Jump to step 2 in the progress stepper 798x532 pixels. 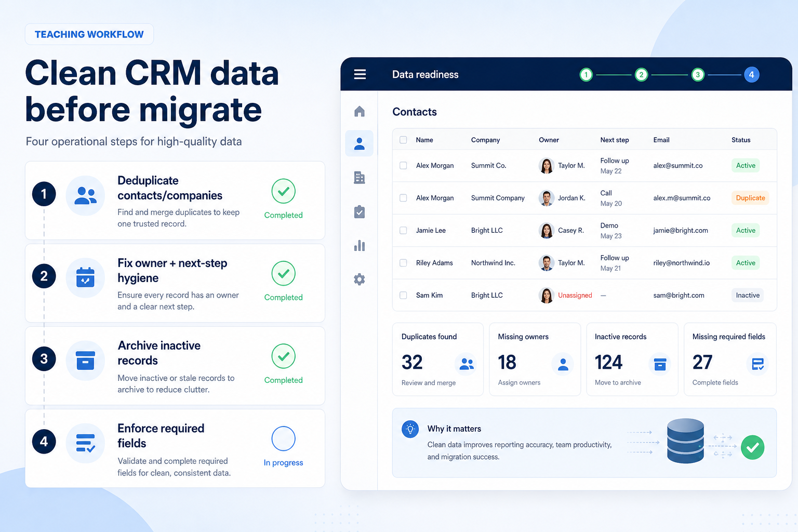(x=641, y=75)
